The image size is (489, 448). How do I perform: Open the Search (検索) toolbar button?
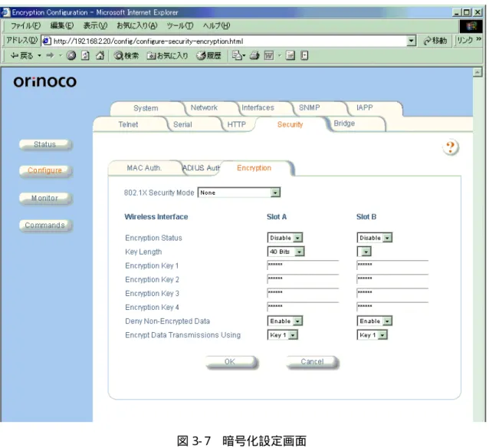[126, 55]
